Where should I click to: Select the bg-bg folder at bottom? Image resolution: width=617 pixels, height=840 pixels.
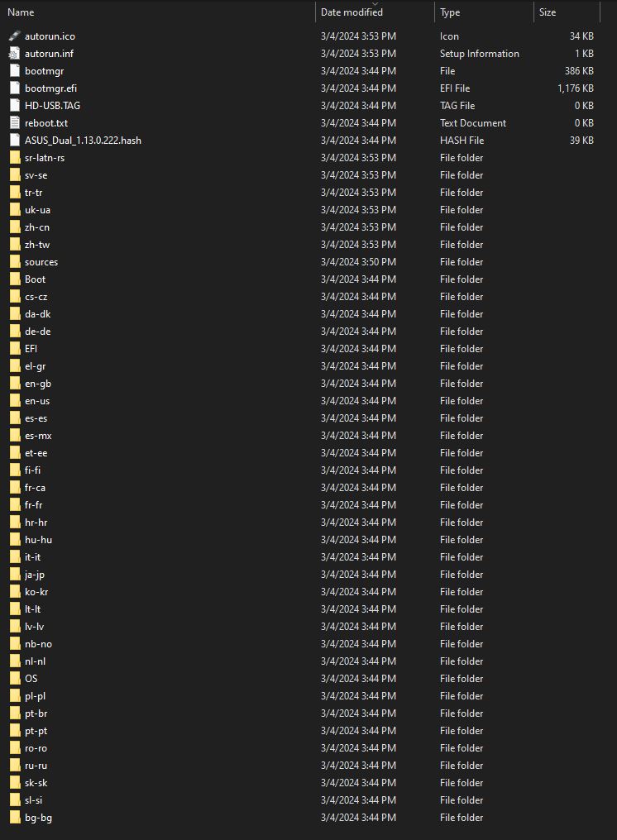coord(38,818)
